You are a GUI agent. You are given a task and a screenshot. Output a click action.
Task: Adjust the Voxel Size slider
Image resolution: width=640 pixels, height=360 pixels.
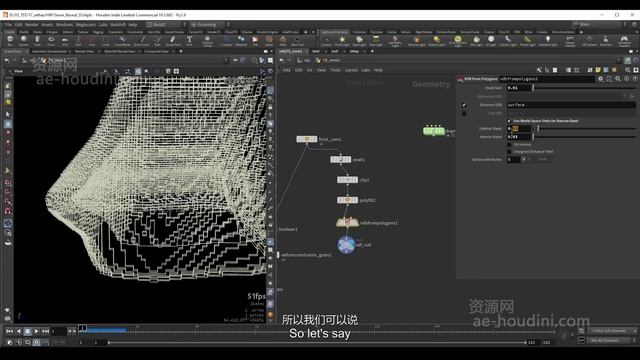[x=584, y=88]
